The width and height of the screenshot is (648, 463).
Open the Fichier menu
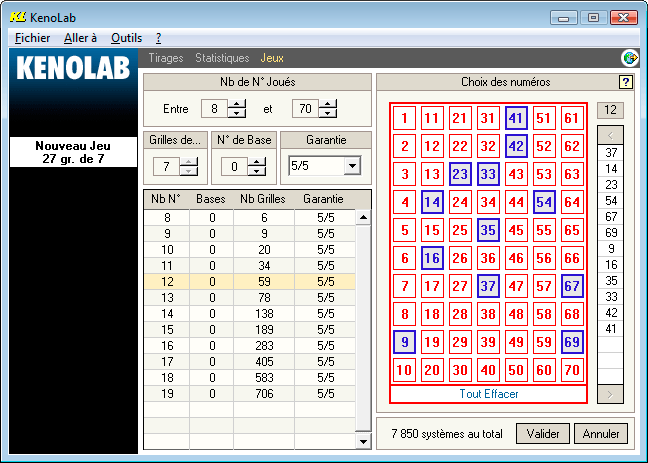33,37
